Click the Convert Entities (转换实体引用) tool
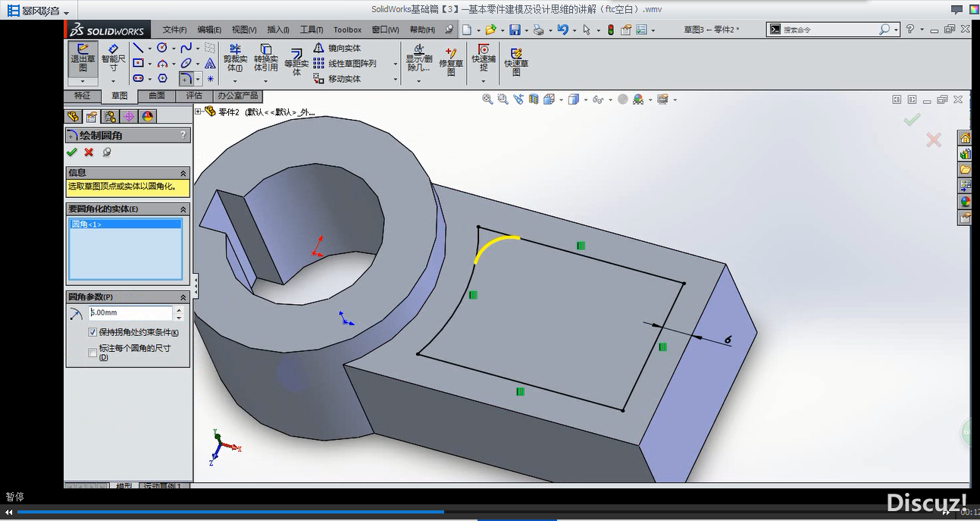This screenshot has height=521, width=980. pos(265,58)
